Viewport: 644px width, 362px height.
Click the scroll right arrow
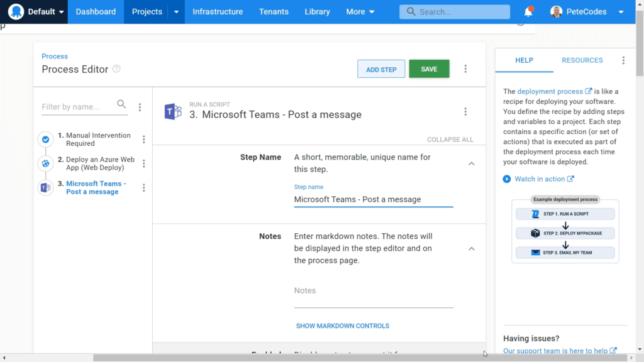coord(631,358)
